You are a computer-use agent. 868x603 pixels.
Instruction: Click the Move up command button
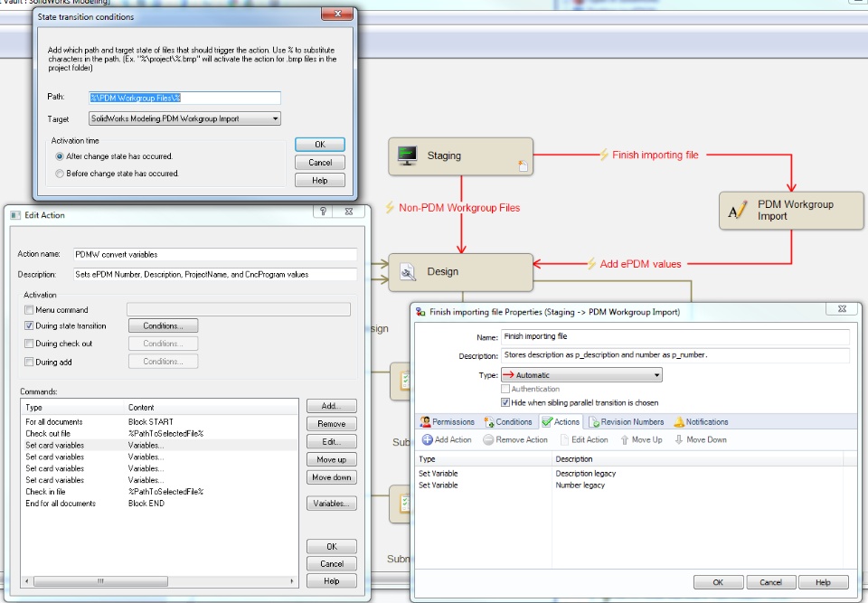pos(332,459)
